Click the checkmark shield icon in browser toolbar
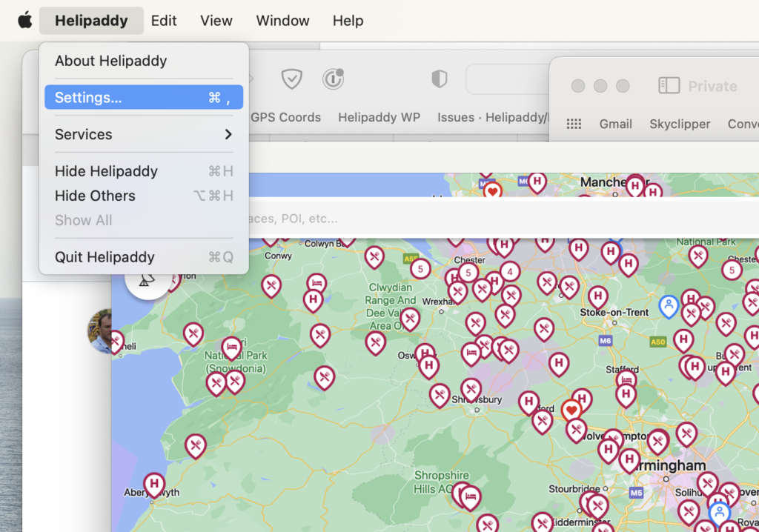The image size is (759, 532). [292, 79]
